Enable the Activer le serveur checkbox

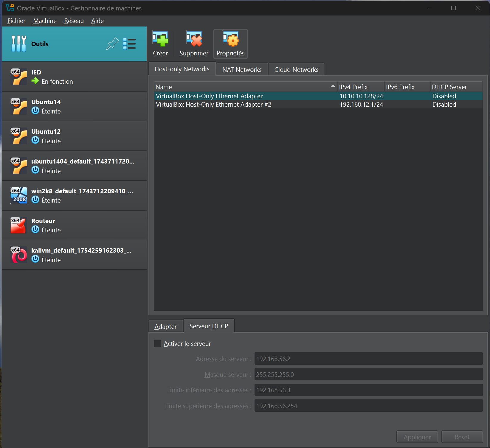point(157,343)
